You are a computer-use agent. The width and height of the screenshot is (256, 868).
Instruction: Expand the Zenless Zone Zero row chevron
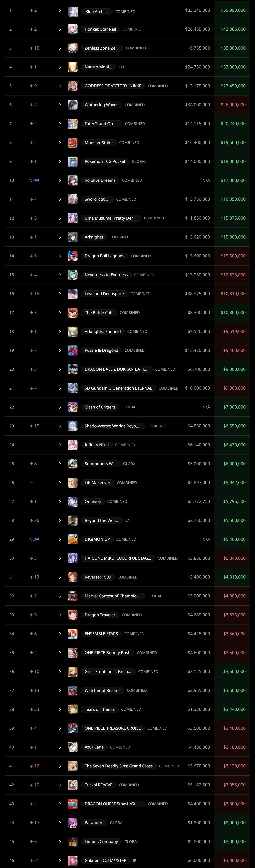[60, 48]
